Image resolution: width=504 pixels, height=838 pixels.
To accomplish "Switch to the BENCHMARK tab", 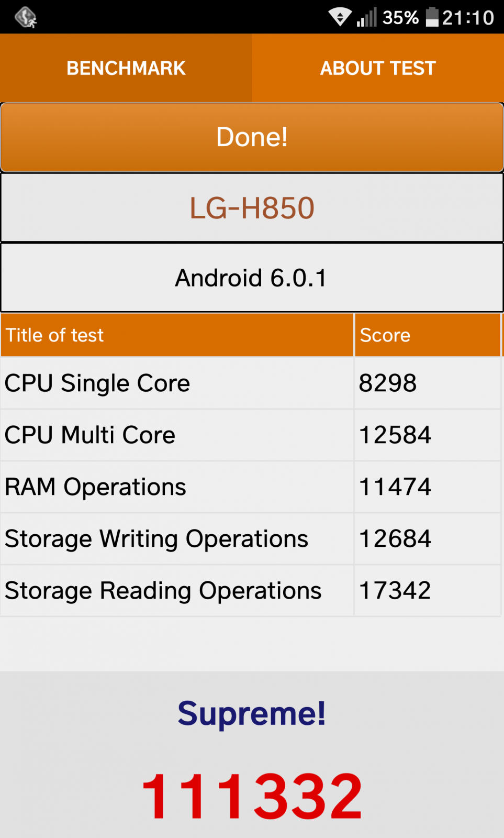I will [x=126, y=68].
